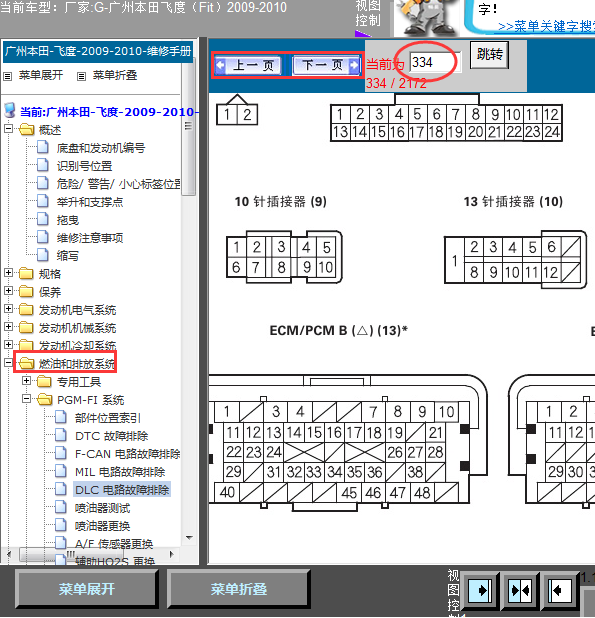Image resolution: width=595 pixels, height=618 pixels.
Task: Click the 跳转 jump button
Action: pos(489,54)
